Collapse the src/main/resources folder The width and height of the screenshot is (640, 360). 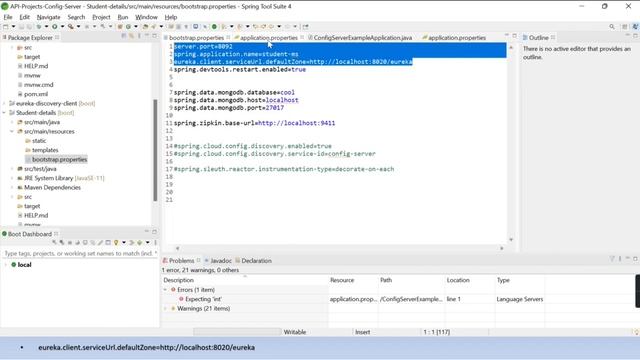tap(12, 131)
